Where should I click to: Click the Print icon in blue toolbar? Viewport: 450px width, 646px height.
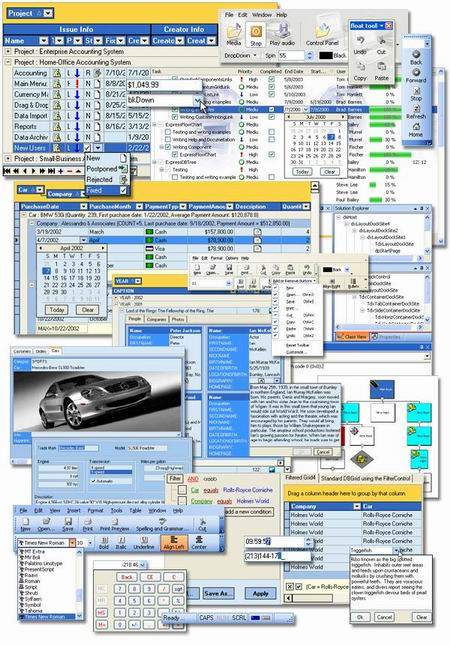(88, 522)
